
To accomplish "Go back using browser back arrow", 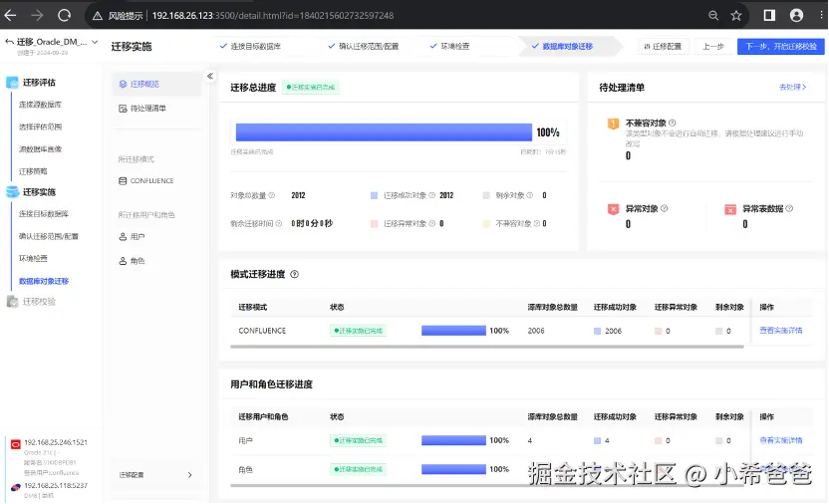I will tap(10, 15).
